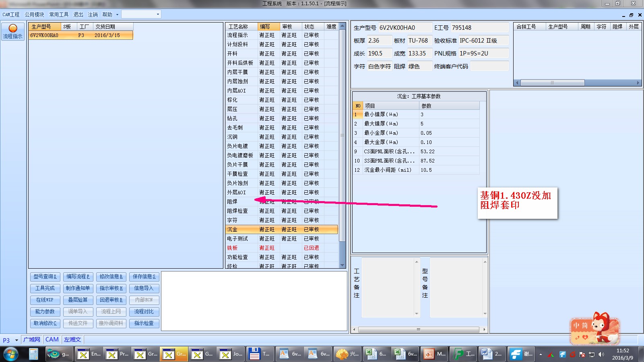644x362 pixels.
Task: Click the 修改信息R button
Action: (111, 277)
